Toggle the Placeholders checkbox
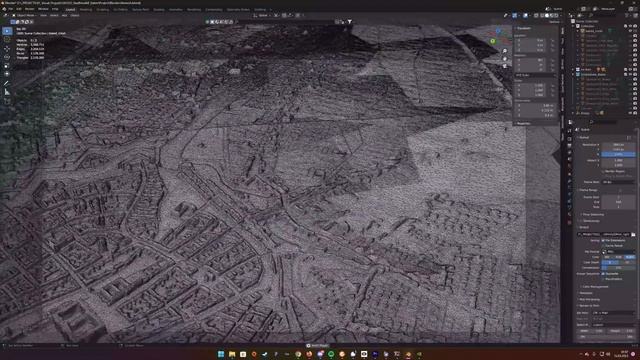 (603, 279)
